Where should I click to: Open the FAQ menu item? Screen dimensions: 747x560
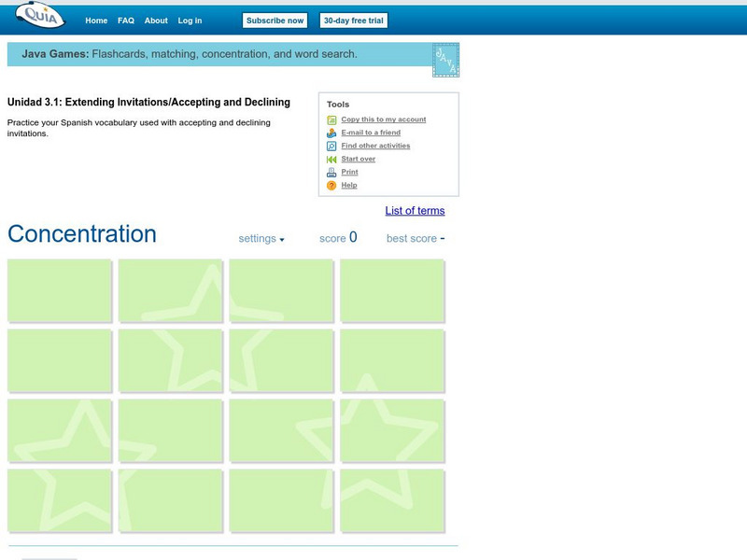point(127,19)
